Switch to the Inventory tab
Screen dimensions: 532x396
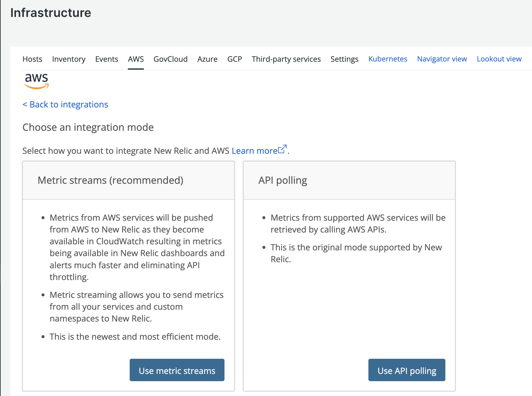[x=68, y=59]
